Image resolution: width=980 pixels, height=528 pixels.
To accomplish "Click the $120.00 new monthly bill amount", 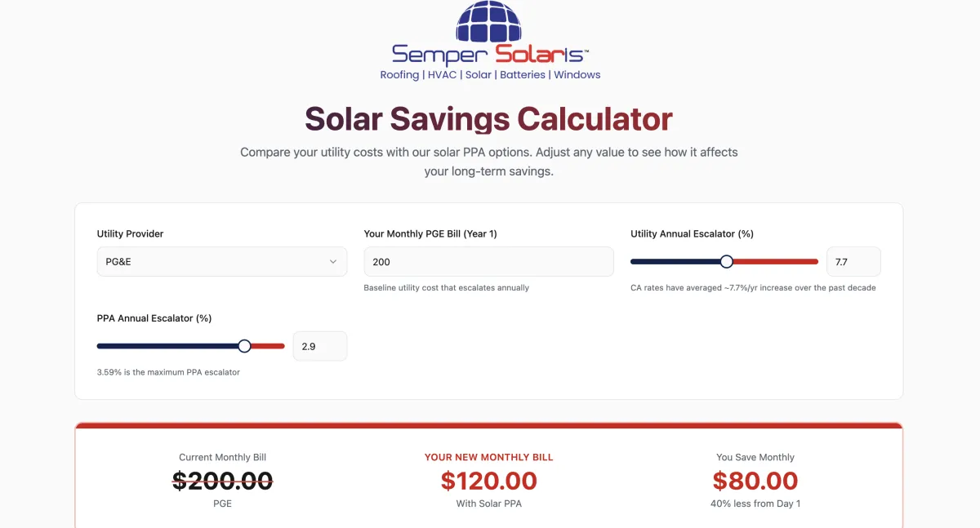I will point(488,481).
